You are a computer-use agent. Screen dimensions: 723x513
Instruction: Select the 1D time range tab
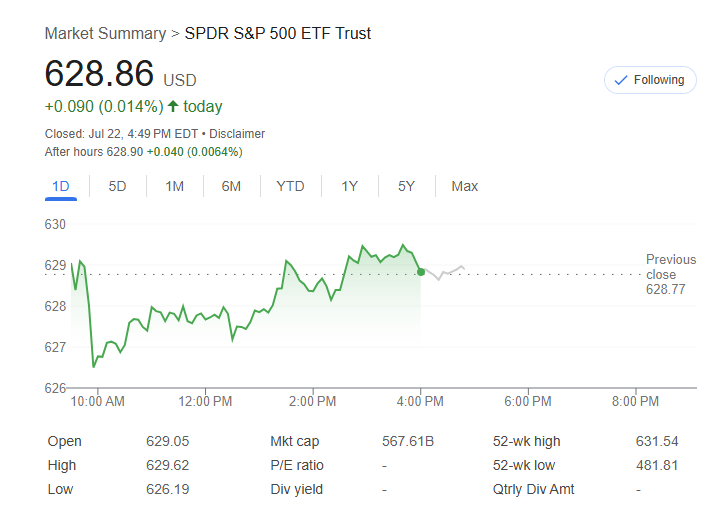click(61, 186)
